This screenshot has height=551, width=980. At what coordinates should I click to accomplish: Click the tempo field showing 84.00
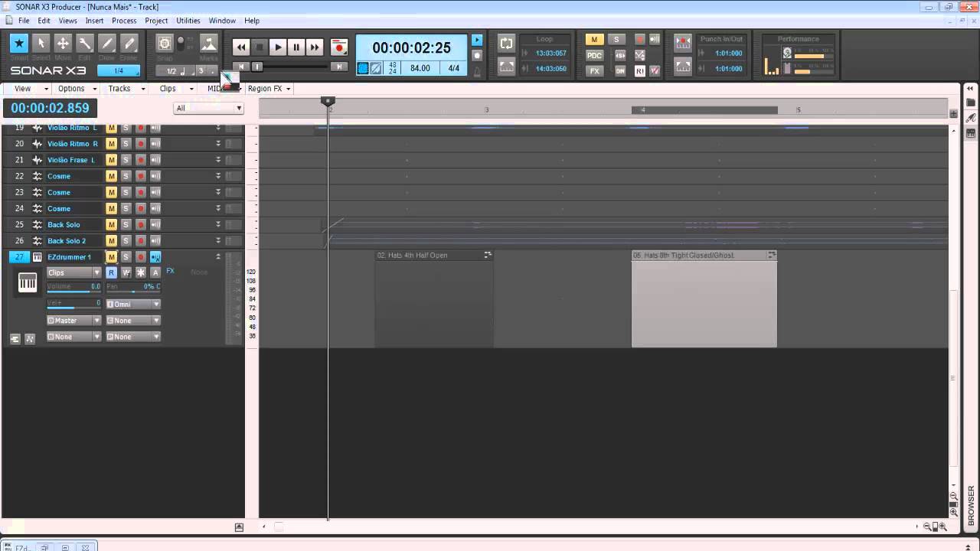[420, 68]
